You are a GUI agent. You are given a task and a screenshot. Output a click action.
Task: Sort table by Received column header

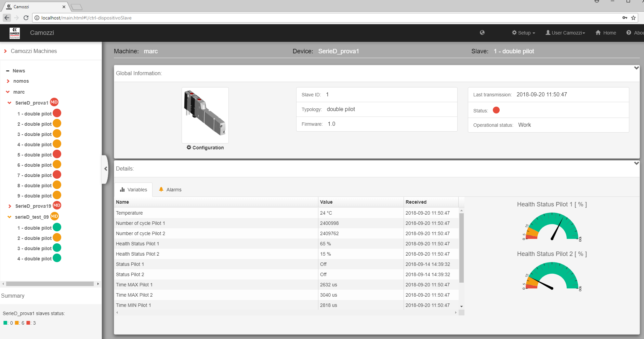tap(431, 202)
